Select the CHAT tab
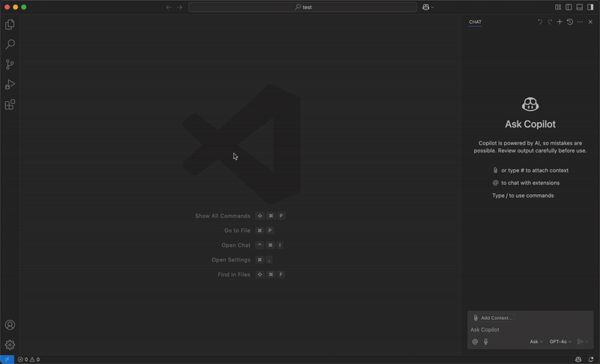The height and width of the screenshot is (364, 600). 475,22
